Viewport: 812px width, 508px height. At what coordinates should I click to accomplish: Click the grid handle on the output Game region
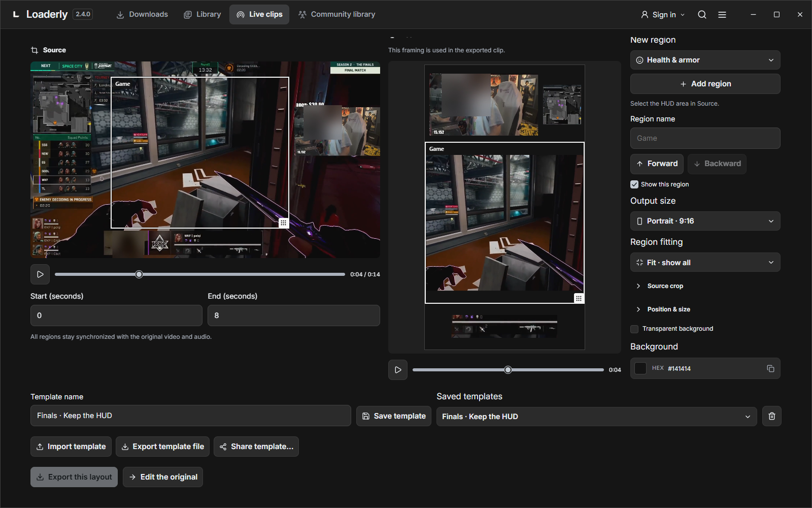pyautogui.click(x=579, y=298)
